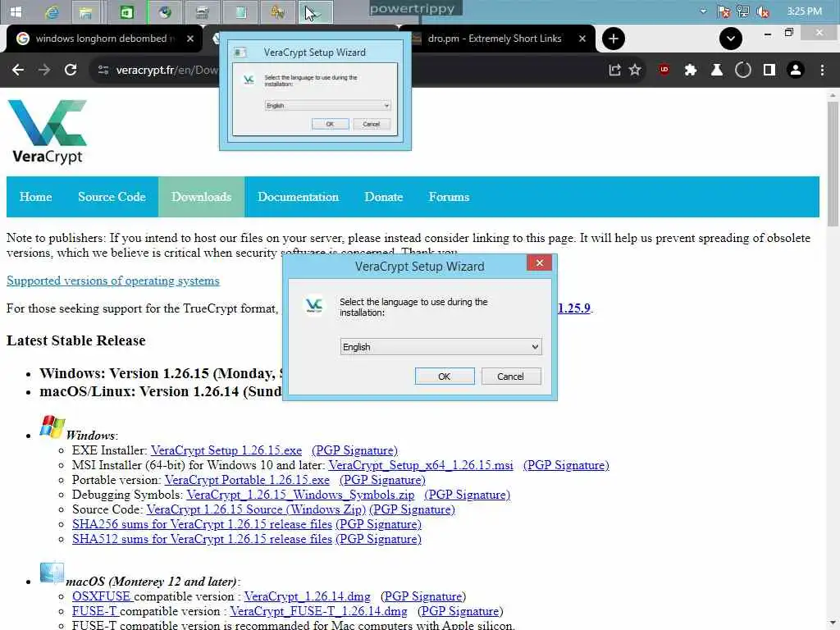Open the Source Code navigation item

112,197
